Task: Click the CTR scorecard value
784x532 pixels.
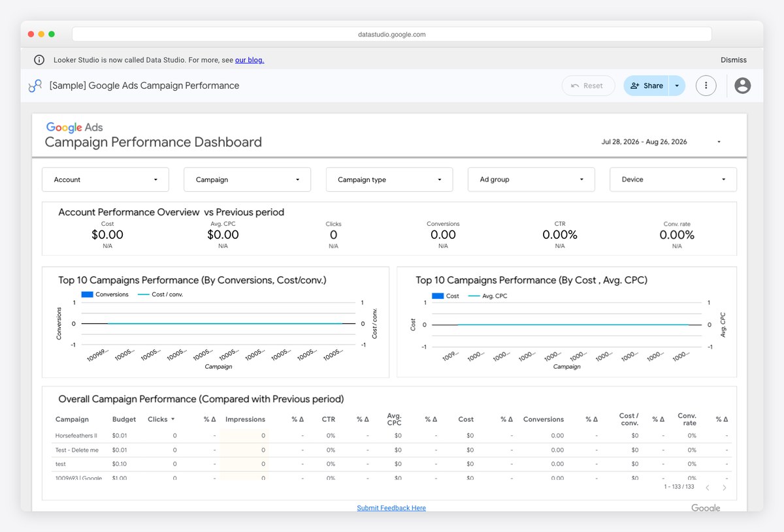Action: pos(560,235)
